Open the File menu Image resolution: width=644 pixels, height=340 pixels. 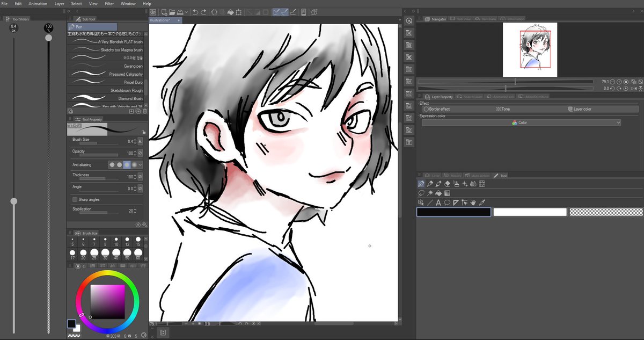click(x=5, y=4)
